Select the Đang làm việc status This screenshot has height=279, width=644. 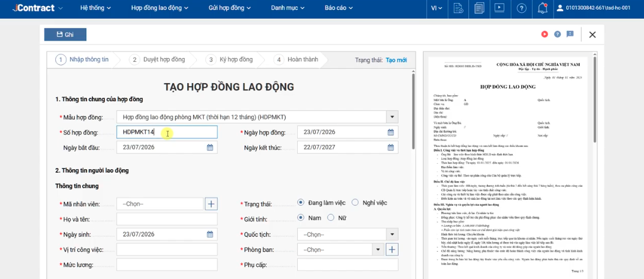coord(301,203)
